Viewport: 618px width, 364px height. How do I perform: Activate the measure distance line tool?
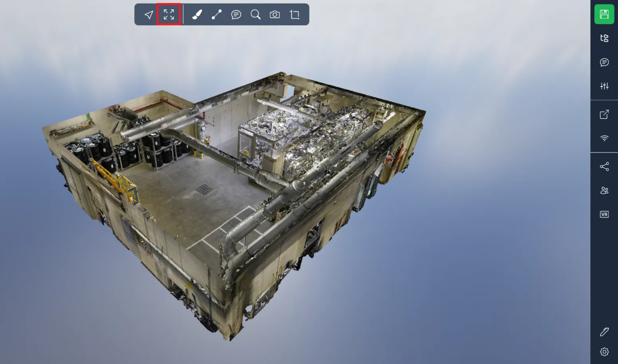coord(217,15)
